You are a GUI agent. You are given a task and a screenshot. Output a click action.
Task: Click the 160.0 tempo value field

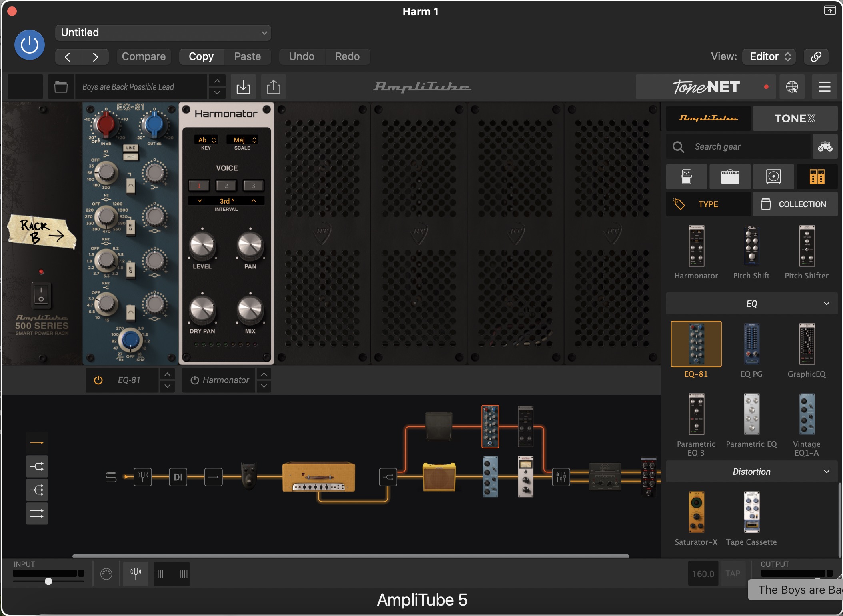[x=703, y=574]
